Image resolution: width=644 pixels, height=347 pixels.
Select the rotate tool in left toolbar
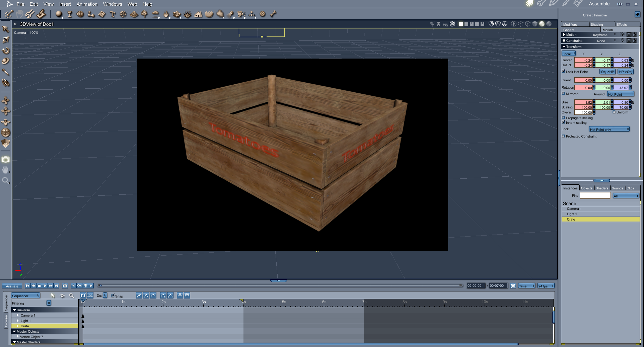(6, 51)
